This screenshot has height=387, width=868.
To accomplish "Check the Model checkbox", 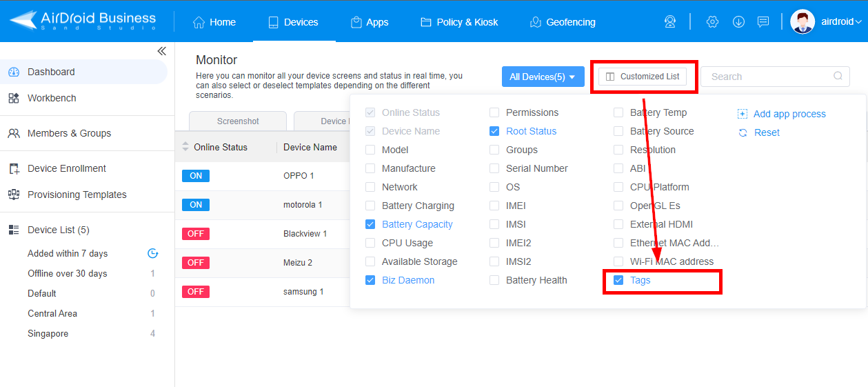I will pos(370,150).
